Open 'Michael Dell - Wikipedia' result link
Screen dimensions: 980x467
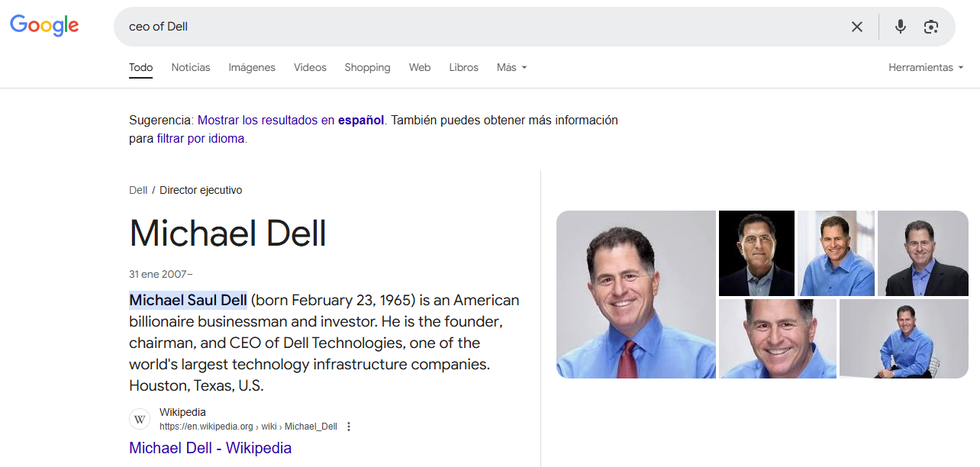point(210,448)
